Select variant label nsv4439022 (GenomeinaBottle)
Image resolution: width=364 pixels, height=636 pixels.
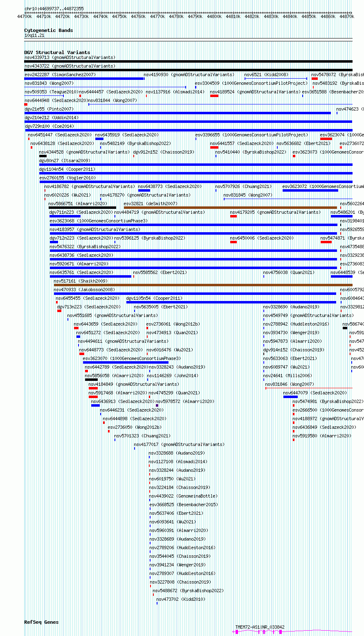[x=183, y=496]
